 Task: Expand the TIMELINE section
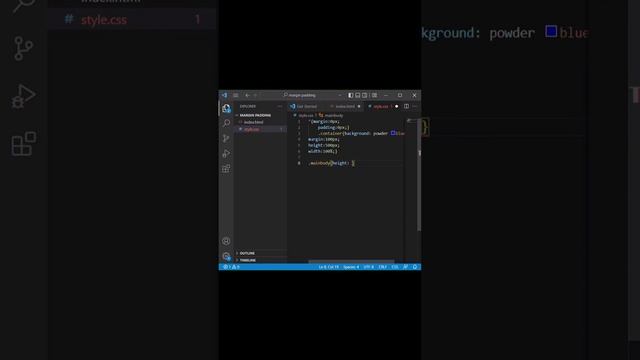click(247, 260)
